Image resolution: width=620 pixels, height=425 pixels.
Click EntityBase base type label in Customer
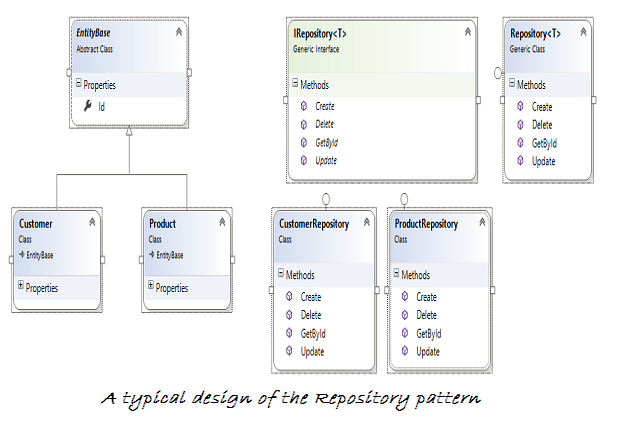coord(40,255)
